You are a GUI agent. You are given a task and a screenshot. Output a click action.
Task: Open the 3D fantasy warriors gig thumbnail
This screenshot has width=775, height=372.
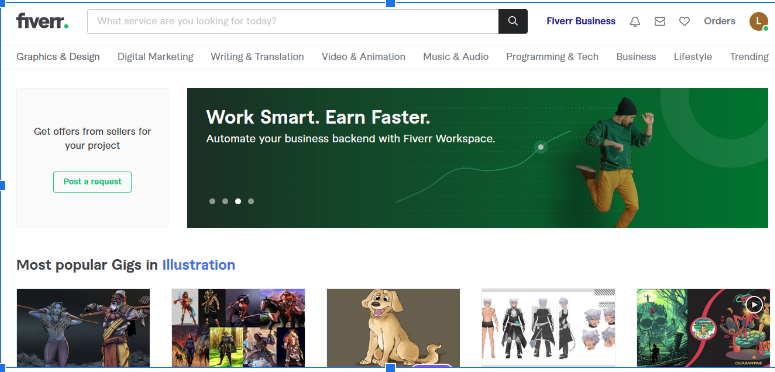[83, 328]
